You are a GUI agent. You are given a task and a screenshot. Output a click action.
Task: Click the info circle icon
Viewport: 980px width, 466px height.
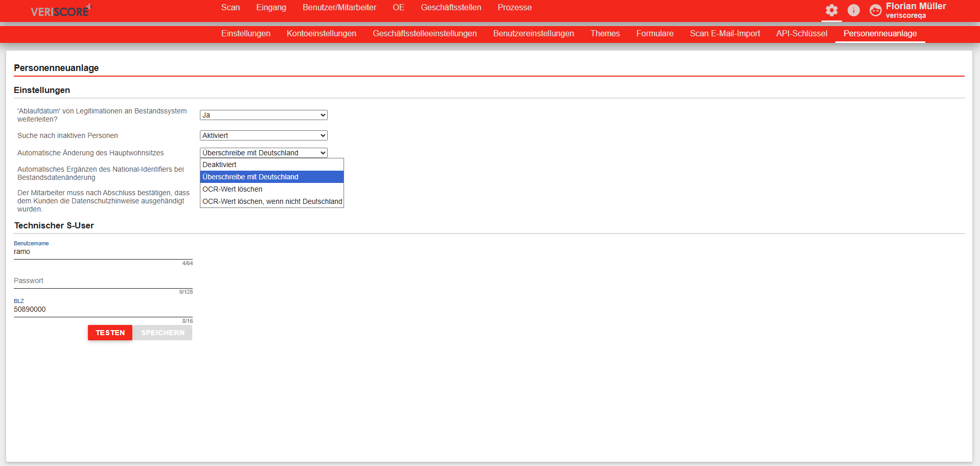853,10
